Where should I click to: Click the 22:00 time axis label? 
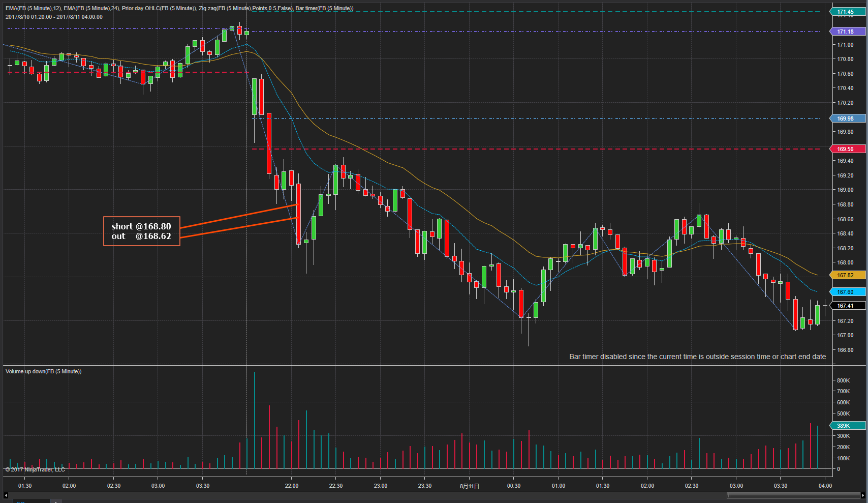coord(292,486)
